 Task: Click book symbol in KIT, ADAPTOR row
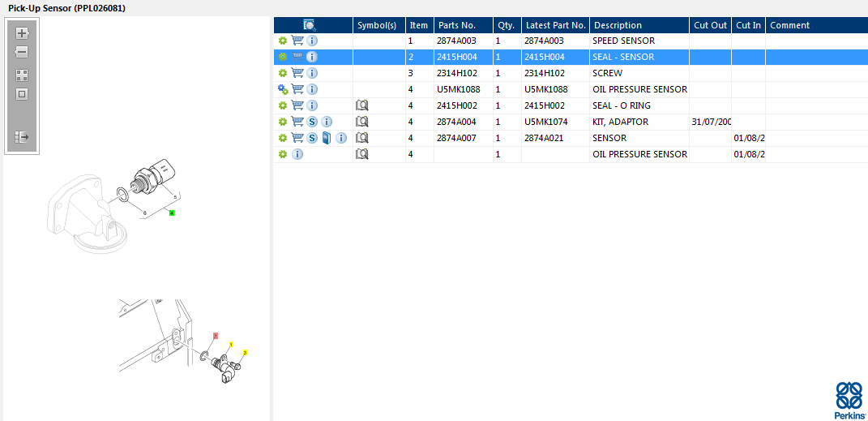362,122
